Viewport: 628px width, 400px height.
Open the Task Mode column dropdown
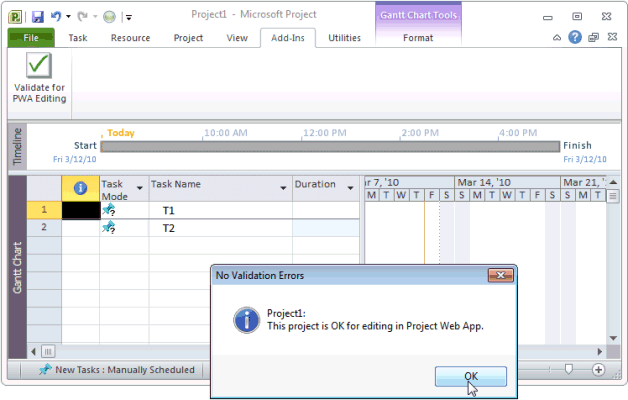(x=140, y=188)
